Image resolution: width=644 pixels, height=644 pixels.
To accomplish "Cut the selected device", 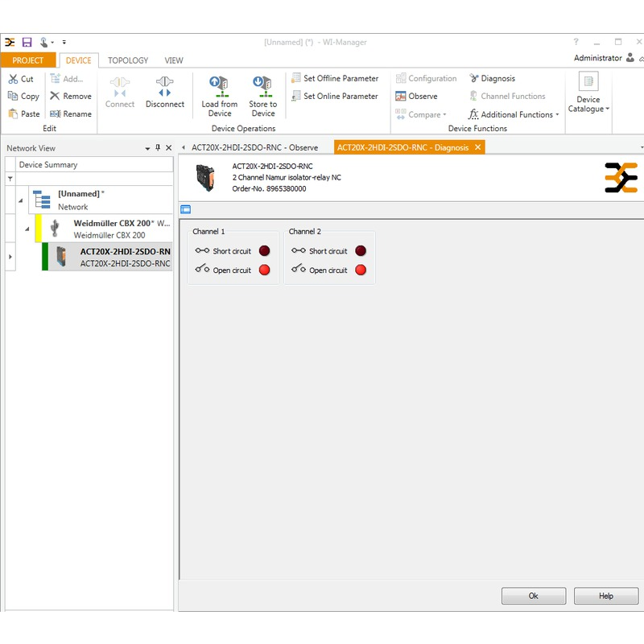I will pyautogui.click(x=21, y=79).
